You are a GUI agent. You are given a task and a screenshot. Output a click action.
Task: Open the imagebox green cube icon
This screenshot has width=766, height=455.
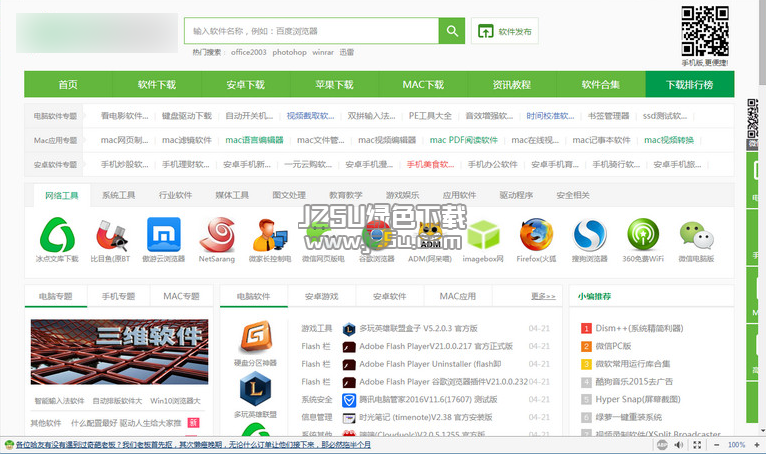click(x=483, y=235)
